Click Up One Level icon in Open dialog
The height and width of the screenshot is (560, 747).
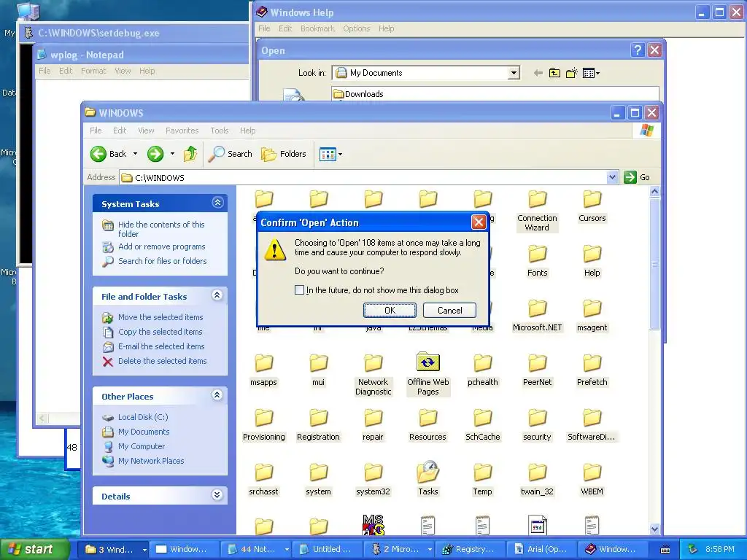coord(554,73)
